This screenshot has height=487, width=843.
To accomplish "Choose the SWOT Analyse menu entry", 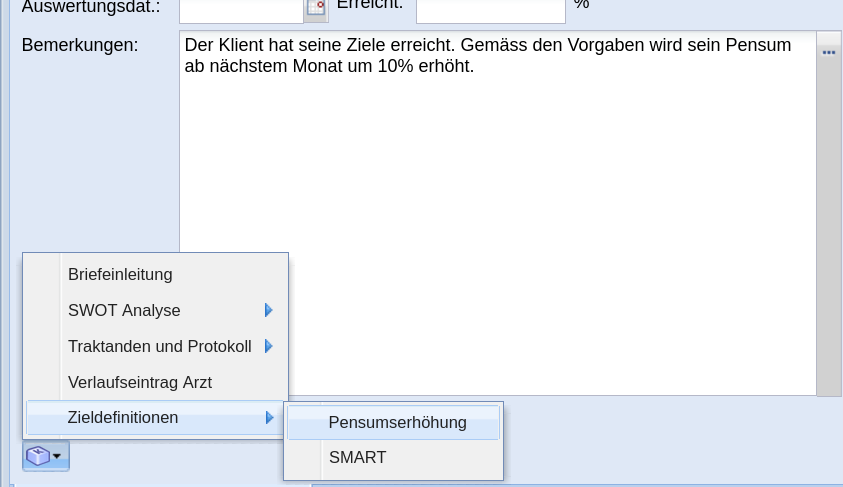I will point(124,310).
